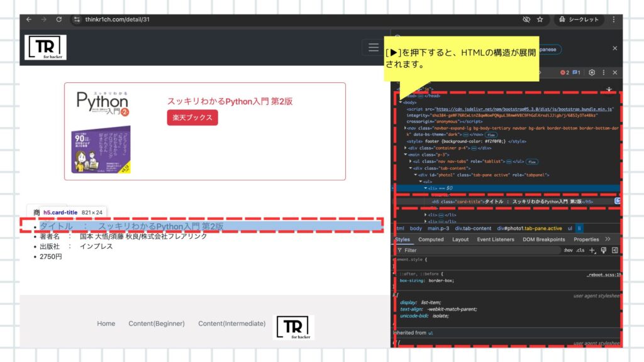This screenshot has width=644, height=362.
Task: Open the DevTools customize three-dot menu
Action: (603, 72)
